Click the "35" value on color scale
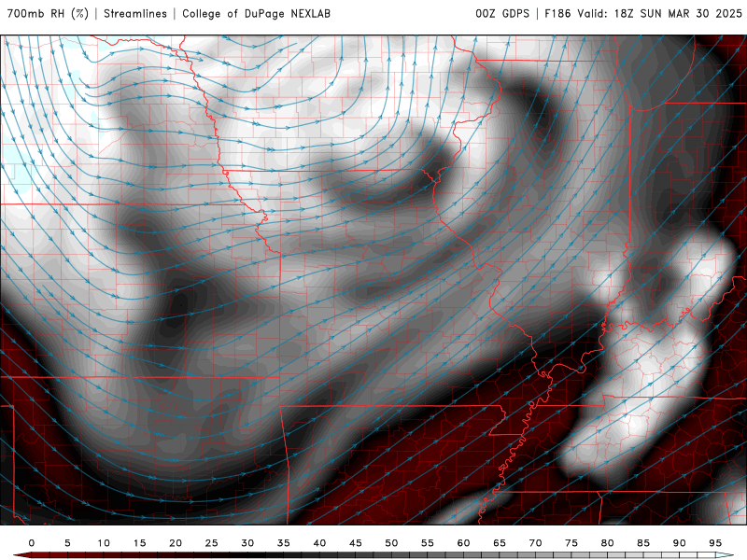Viewport: 747px width, 560px height. click(284, 543)
